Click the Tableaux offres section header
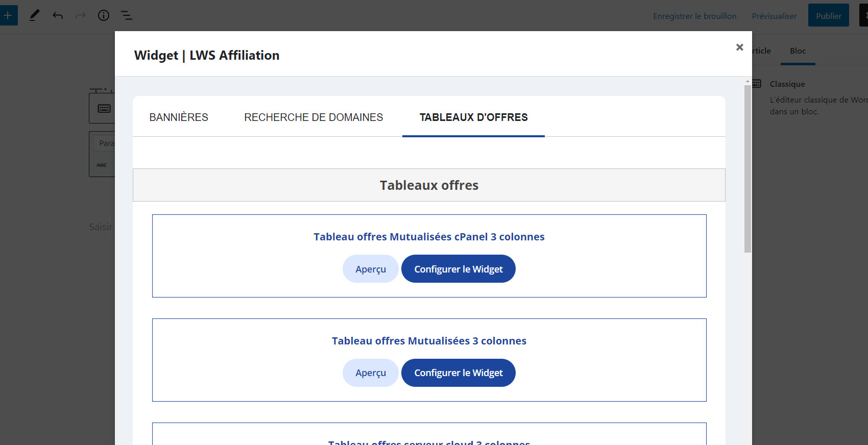The height and width of the screenshot is (445, 868). pos(429,185)
